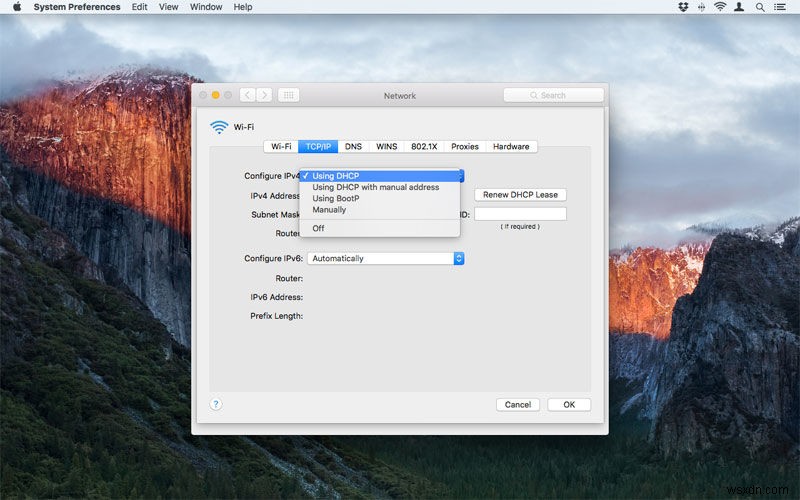Open the Dropbox menu bar icon

pyautogui.click(x=684, y=7)
